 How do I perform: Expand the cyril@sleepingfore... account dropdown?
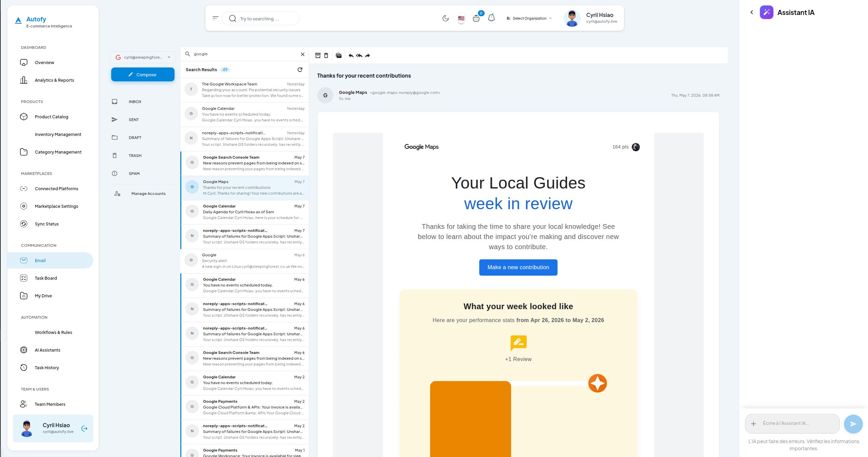[143, 57]
